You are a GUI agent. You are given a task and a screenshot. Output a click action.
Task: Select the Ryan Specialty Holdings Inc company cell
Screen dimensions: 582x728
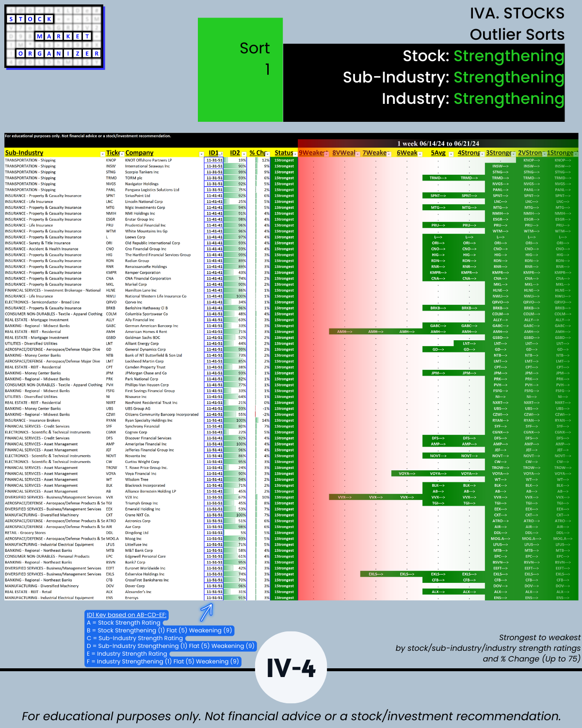pos(164,420)
